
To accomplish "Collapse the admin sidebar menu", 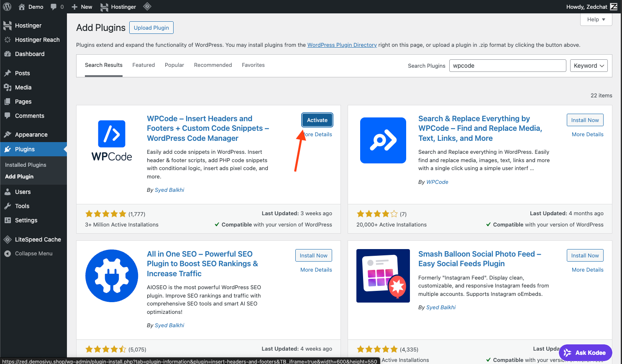I will 33,254.
